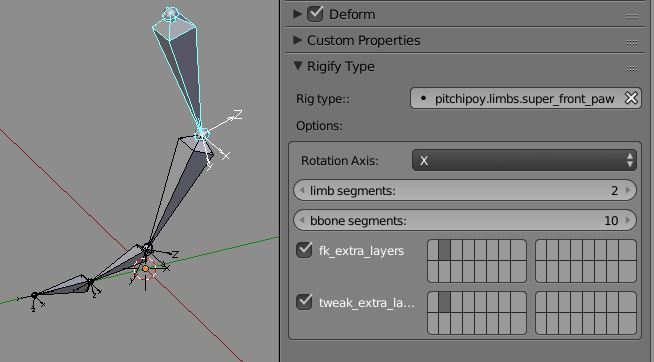Increase bbone segments with the right arrow
The width and height of the screenshot is (654, 362).
(x=628, y=220)
